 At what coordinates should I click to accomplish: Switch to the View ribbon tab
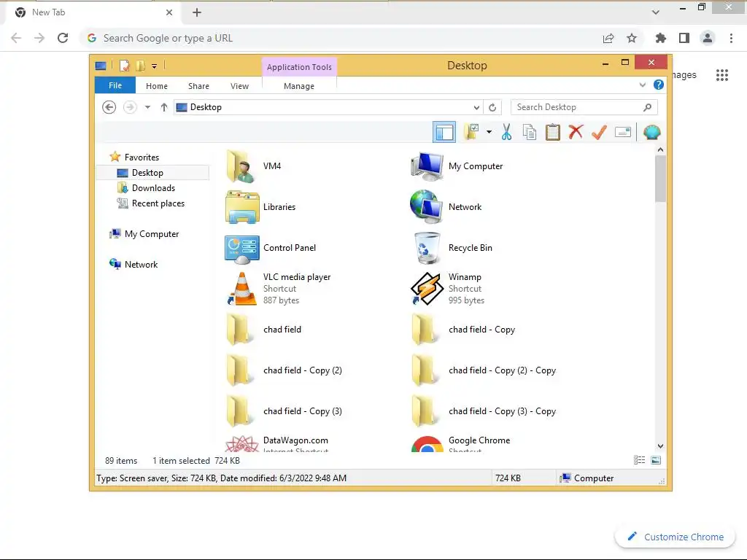(239, 86)
